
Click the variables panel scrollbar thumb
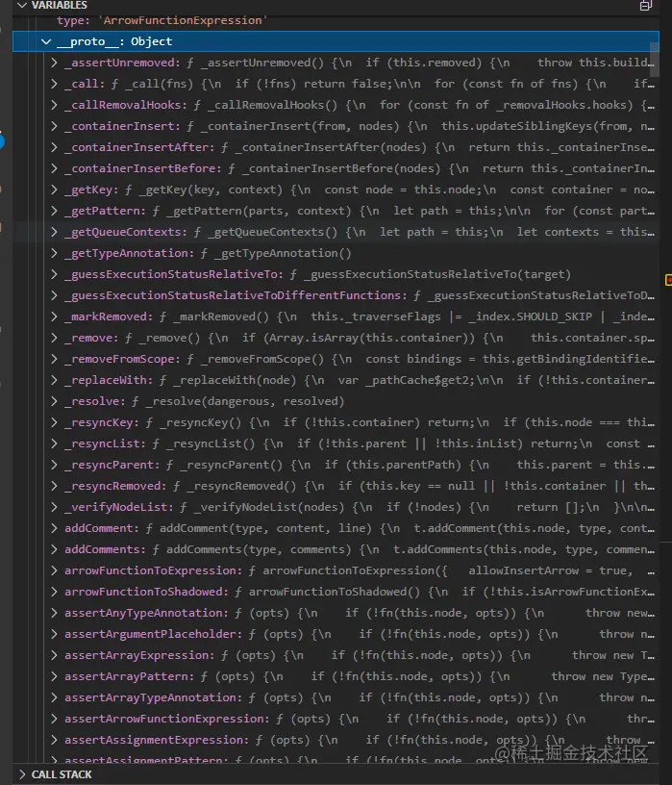(x=654, y=59)
